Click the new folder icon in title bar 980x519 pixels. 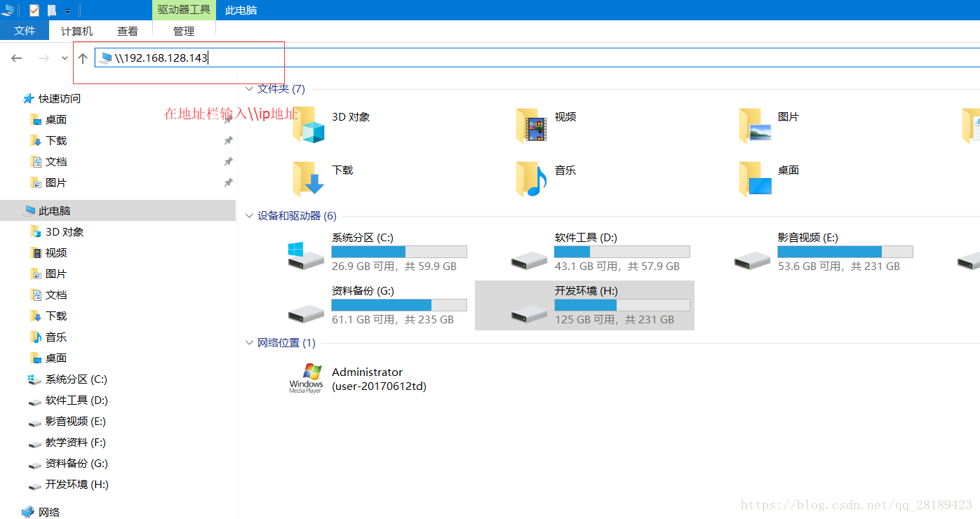[x=52, y=10]
